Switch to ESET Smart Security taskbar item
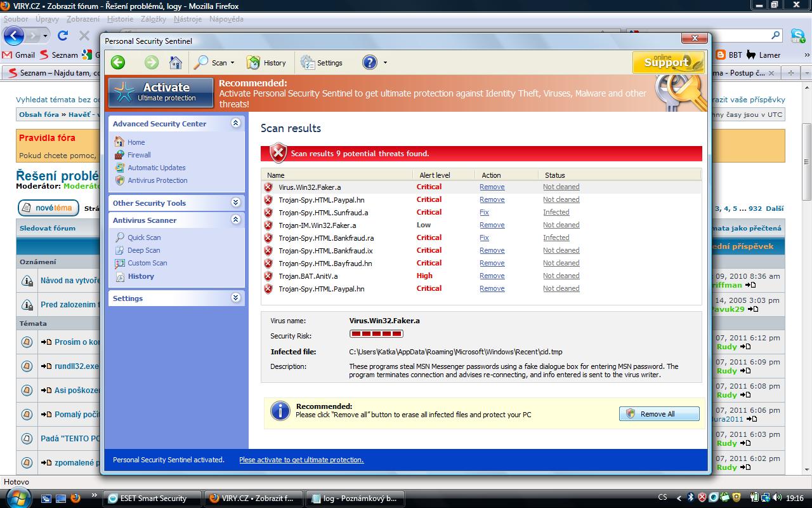812x508 pixels. pos(152,498)
